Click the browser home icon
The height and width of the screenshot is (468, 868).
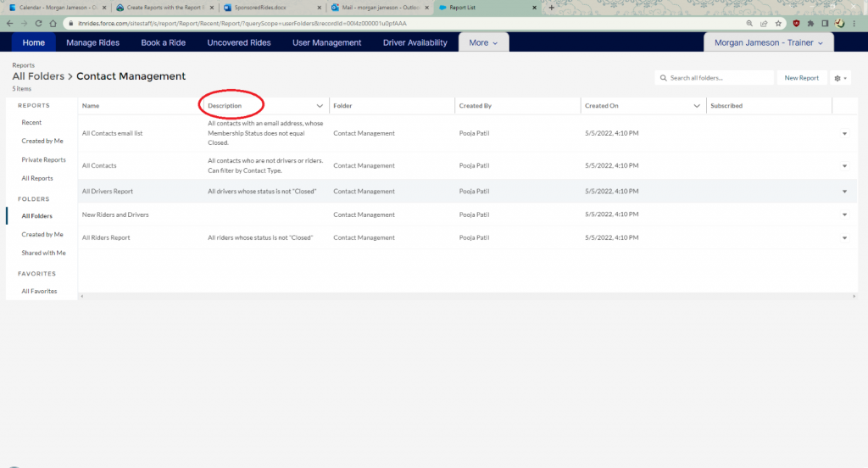(x=54, y=24)
